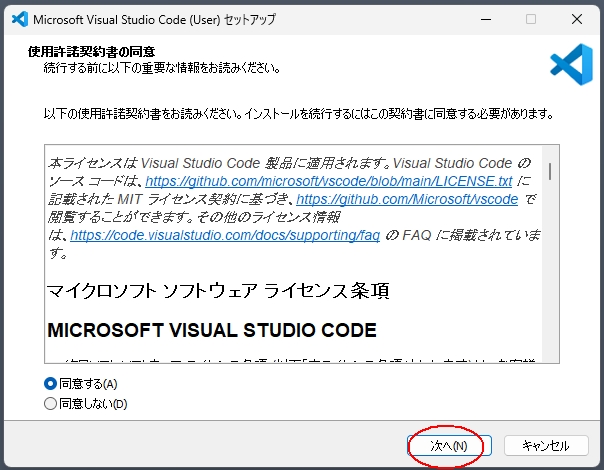
Task: Select the 同意しない(D) radio button
Action: click(51, 404)
